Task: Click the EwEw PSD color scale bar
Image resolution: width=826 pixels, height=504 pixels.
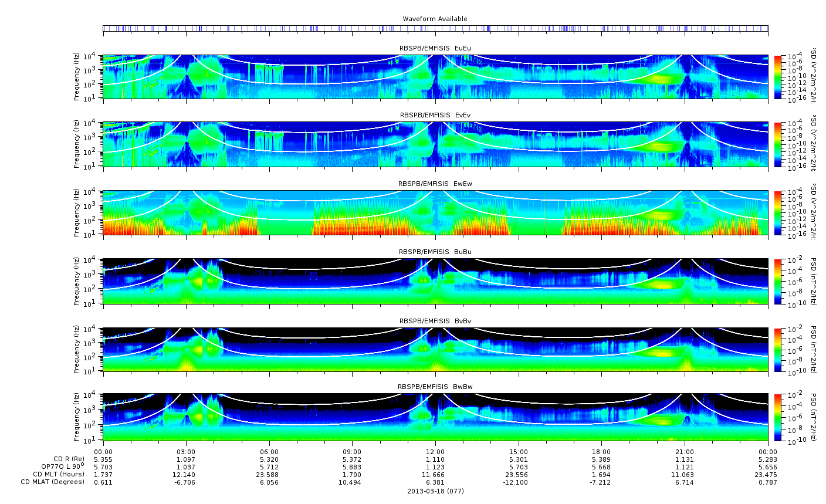Action: 778,213
